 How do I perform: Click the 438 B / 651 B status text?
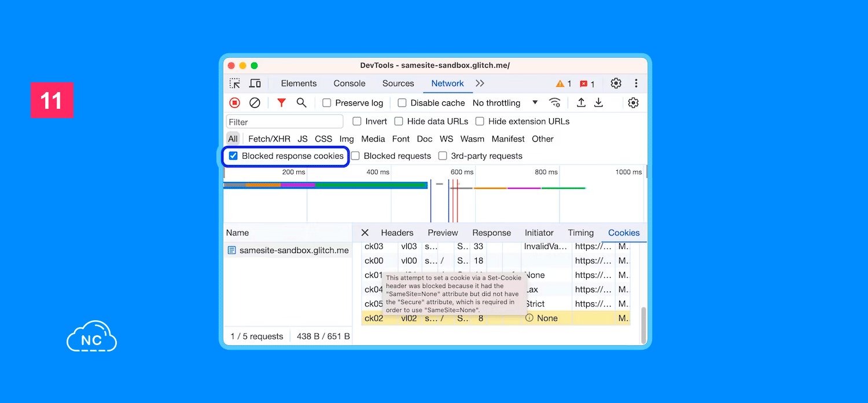point(323,336)
